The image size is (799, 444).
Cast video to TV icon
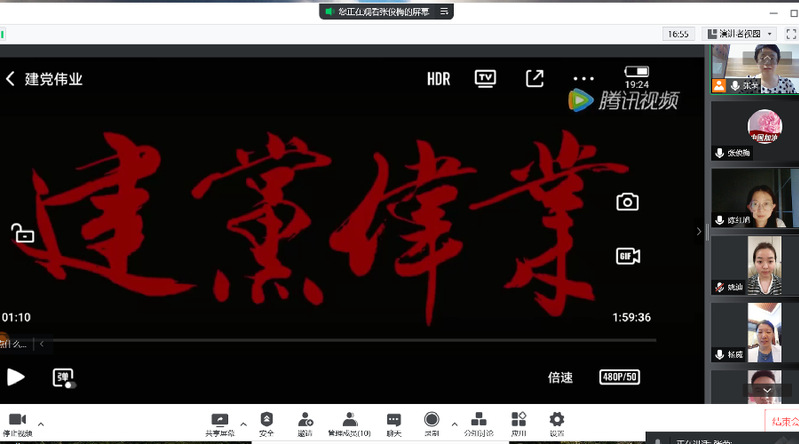(485, 79)
